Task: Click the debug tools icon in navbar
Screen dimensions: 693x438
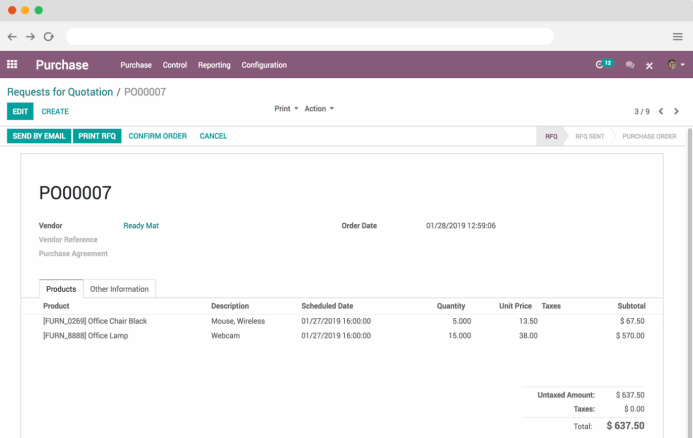Action: [649, 65]
